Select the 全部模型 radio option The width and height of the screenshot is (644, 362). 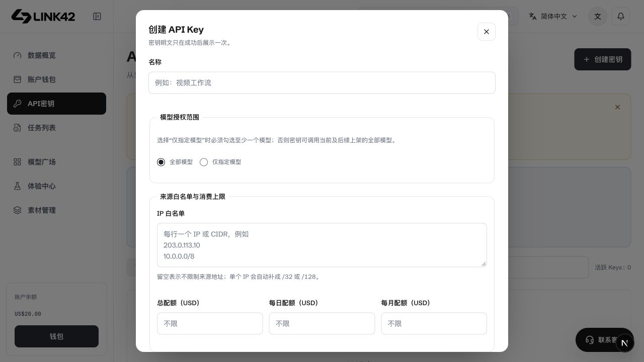(x=161, y=162)
